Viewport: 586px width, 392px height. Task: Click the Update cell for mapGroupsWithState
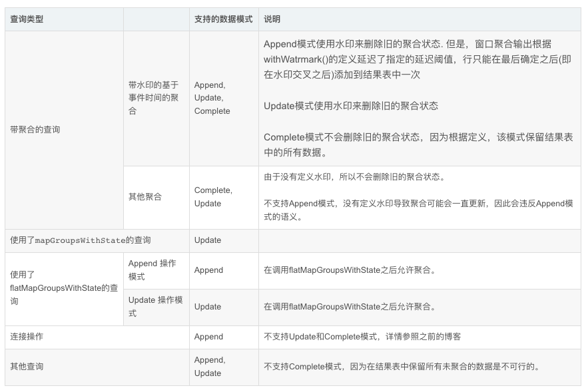pos(208,240)
